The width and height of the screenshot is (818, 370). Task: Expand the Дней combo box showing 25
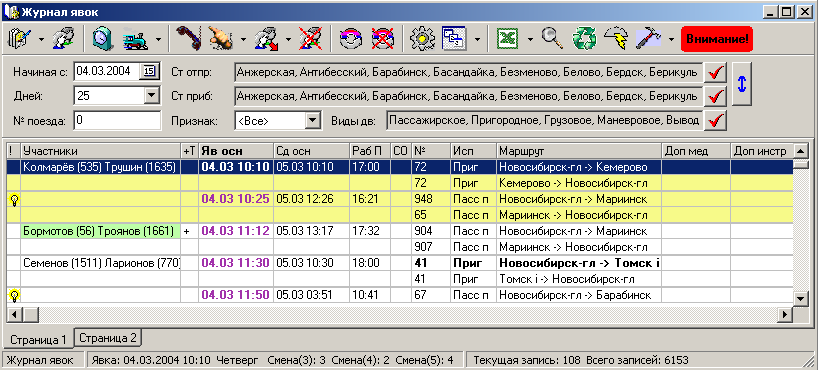151,96
